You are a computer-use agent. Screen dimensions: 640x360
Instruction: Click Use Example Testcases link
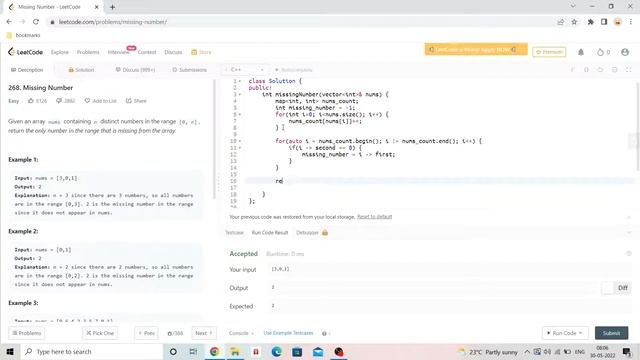pyautogui.click(x=288, y=333)
